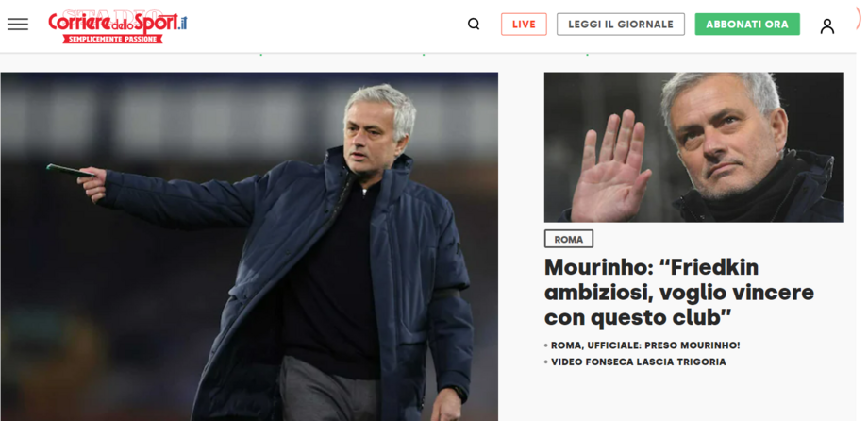Click the large photo of Mourinho pointing

pos(249,246)
